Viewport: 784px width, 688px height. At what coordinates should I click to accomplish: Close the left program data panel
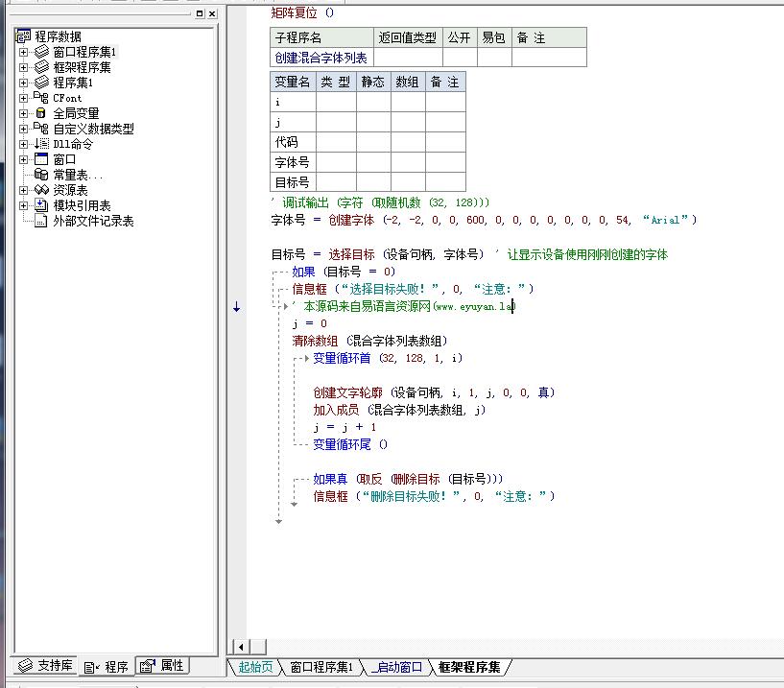[212, 13]
